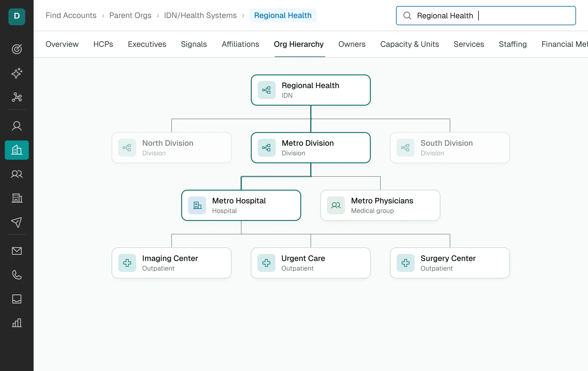Select the highlighted accounts building icon in sidebar
Screen dimensions: 588x371
[17, 150]
